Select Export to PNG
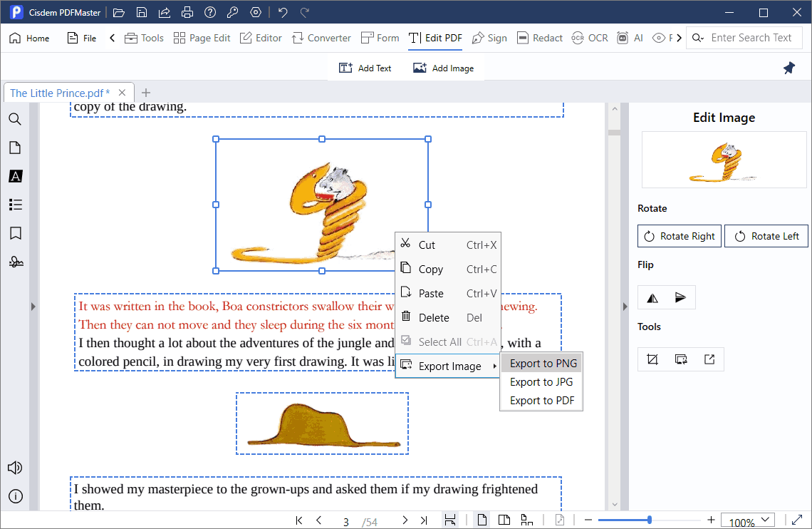The width and height of the screenshot is (812, 529). pos(541,364)
